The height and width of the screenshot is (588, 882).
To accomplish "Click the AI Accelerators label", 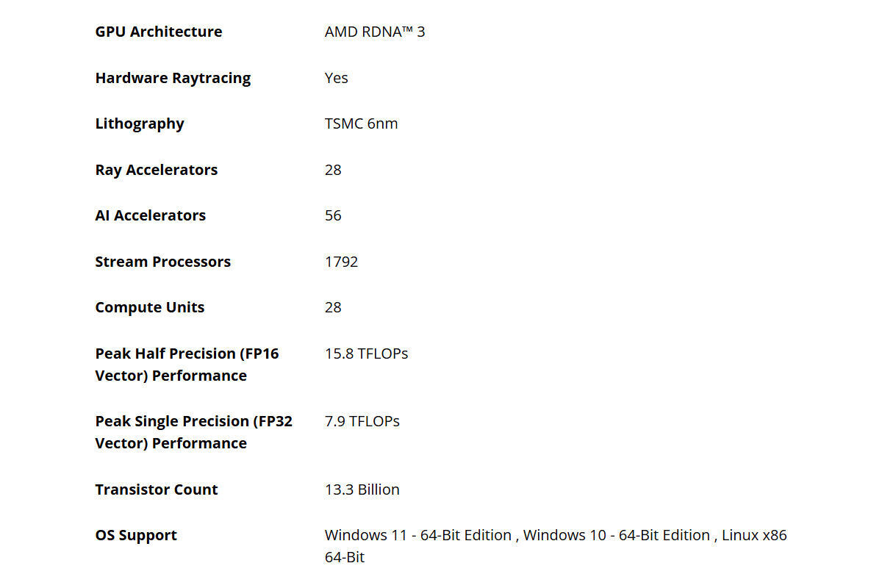I will [x=151, y=215].
